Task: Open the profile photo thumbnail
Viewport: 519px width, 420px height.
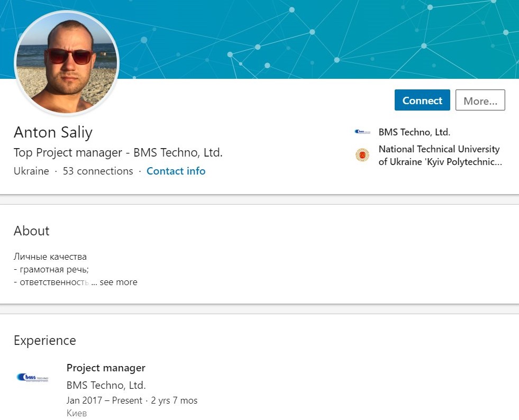Action: coord(67,63)
